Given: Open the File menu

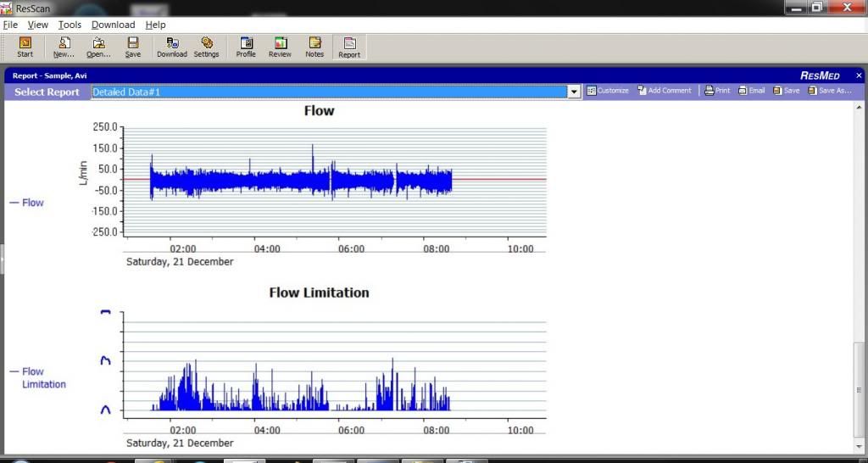Looking at the screenshot, I should point(10,25).
